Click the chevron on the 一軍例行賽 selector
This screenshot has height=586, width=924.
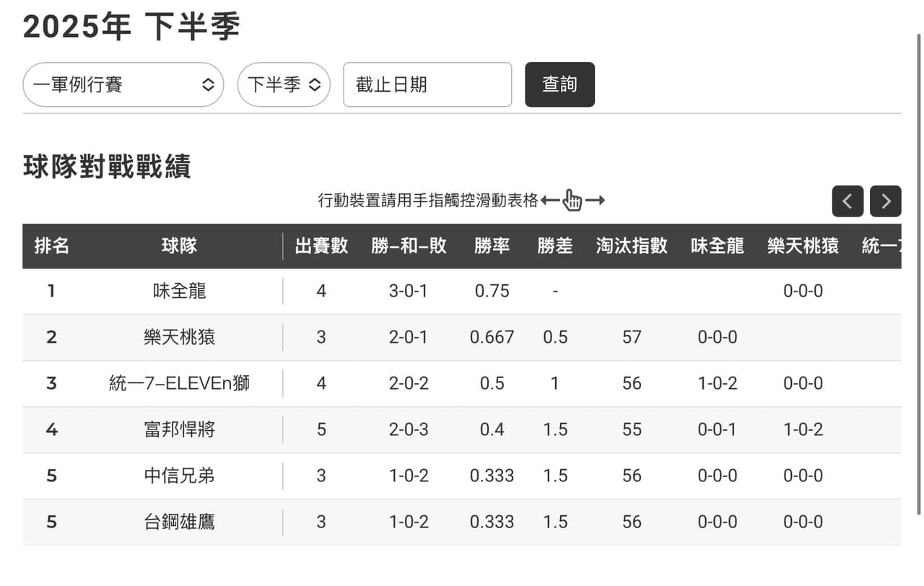coord(208,84)
